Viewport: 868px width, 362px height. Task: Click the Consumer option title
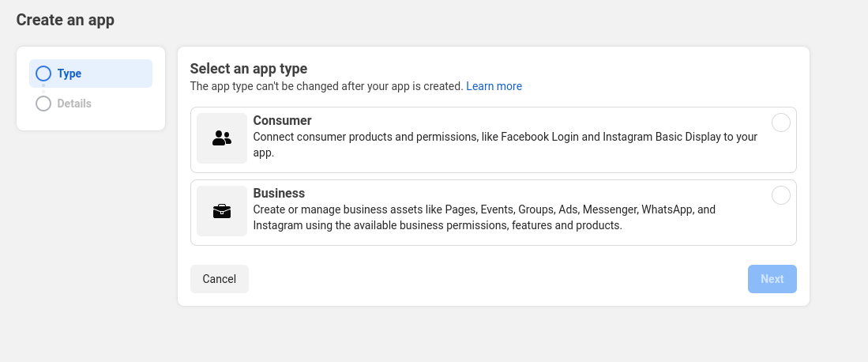point(282,120)
